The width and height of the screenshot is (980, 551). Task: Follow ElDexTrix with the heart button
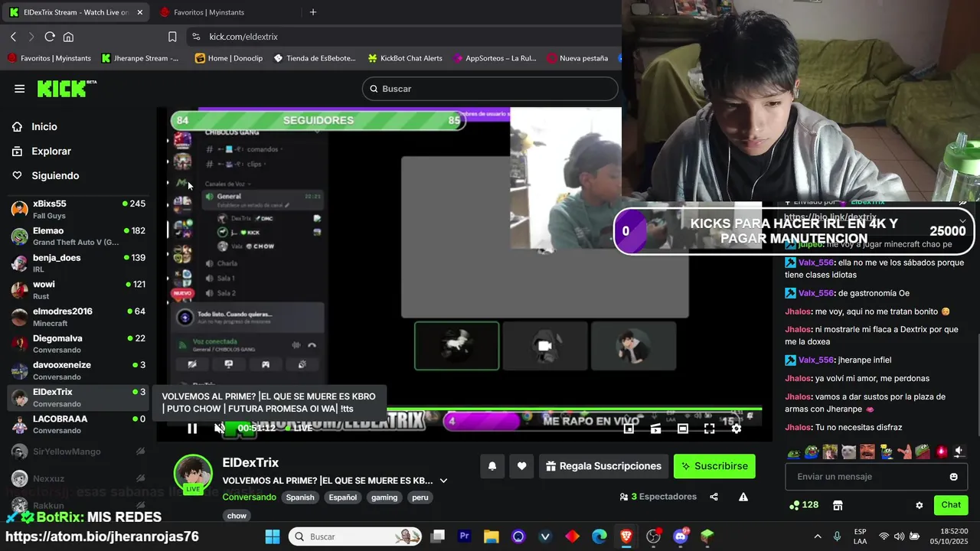point(521,466)
